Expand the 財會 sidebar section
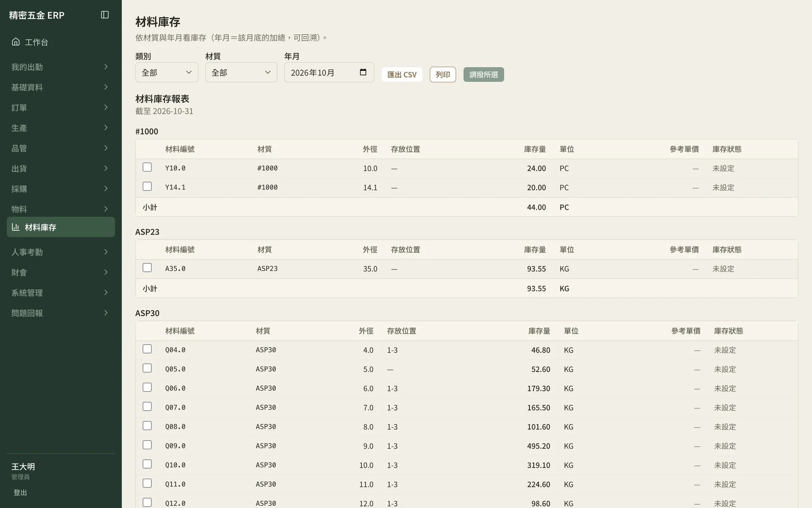812x508 pixels. [61, 272]
